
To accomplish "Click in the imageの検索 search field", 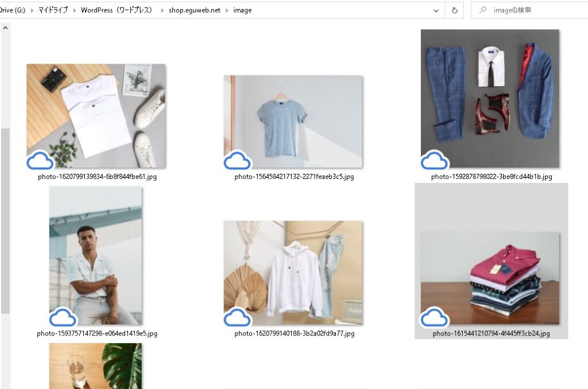I will (534, 10).
